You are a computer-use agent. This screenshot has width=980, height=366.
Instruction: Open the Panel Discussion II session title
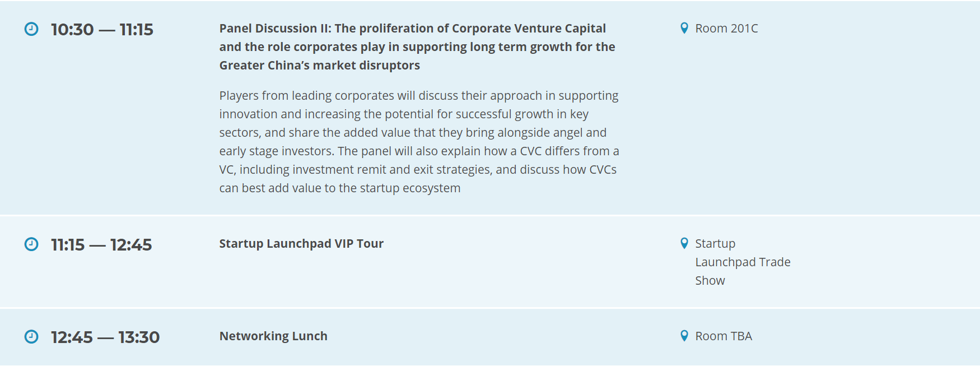click(x=417, y=47)
